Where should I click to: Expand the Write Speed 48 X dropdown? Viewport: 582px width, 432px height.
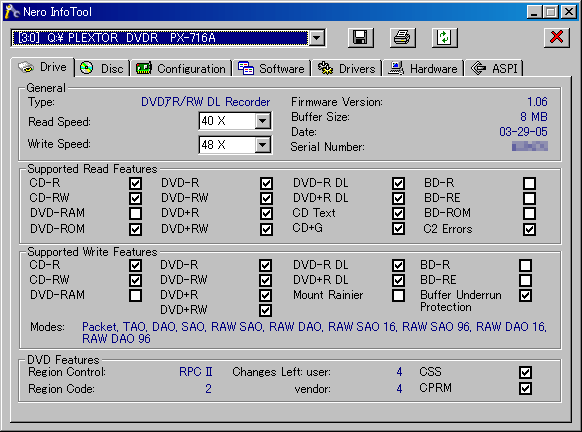pyautogui.click(x=262, y=145)
